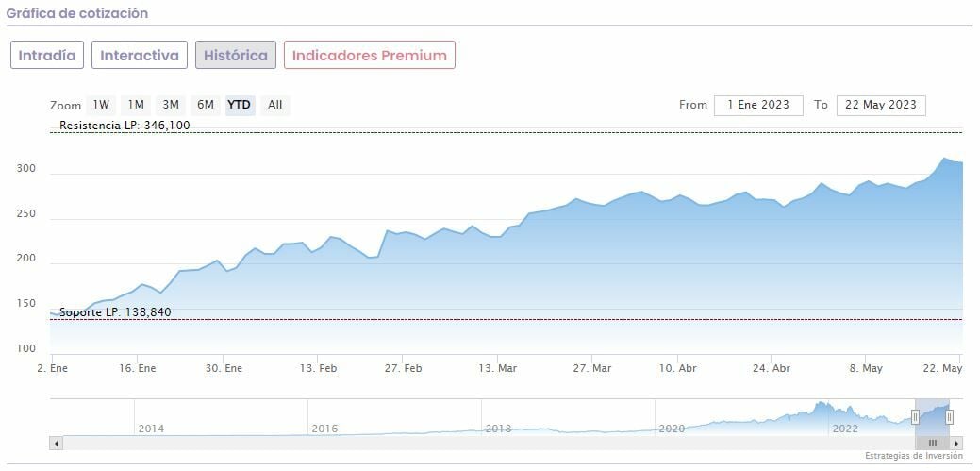Set zoom range to 1W
The image size is (980, 471).
click(x=101, y=105)
